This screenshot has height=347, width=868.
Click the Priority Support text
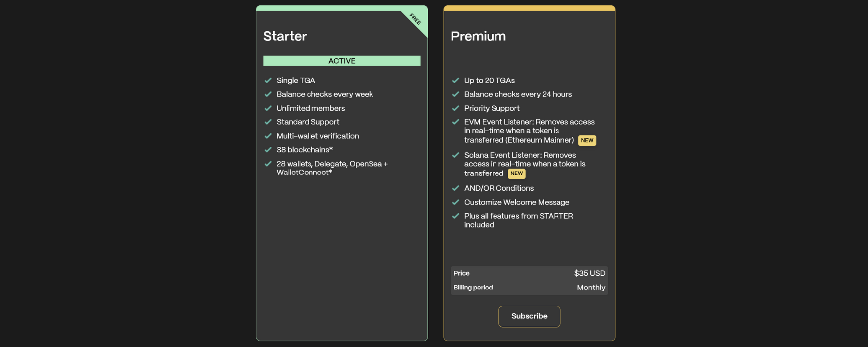pos(492,108)
